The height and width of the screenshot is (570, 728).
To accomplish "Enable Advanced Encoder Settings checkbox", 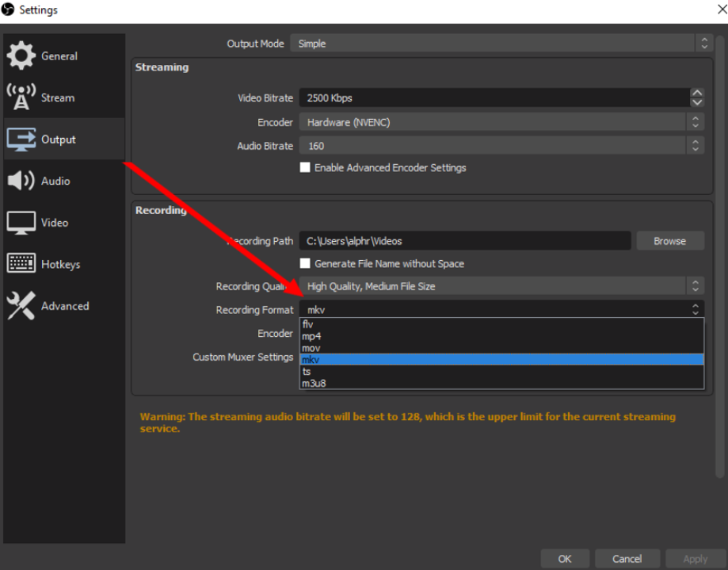I will coord(305,167).
